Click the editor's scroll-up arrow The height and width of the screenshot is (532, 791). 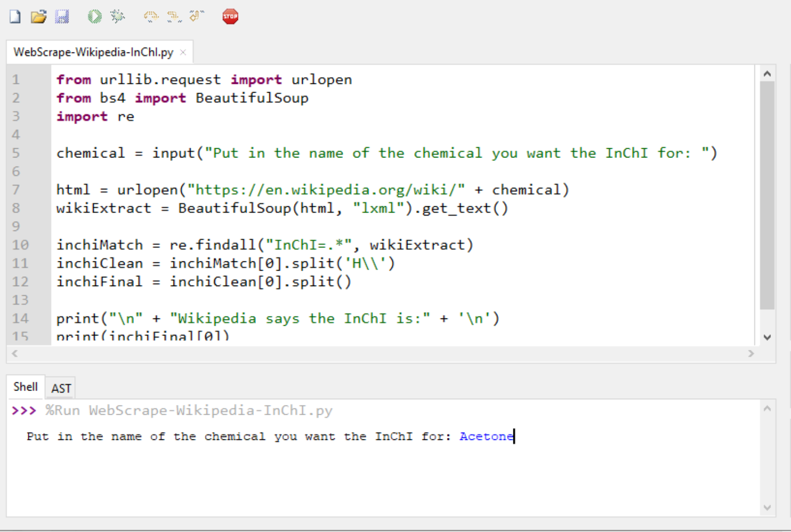pos(767,74)
